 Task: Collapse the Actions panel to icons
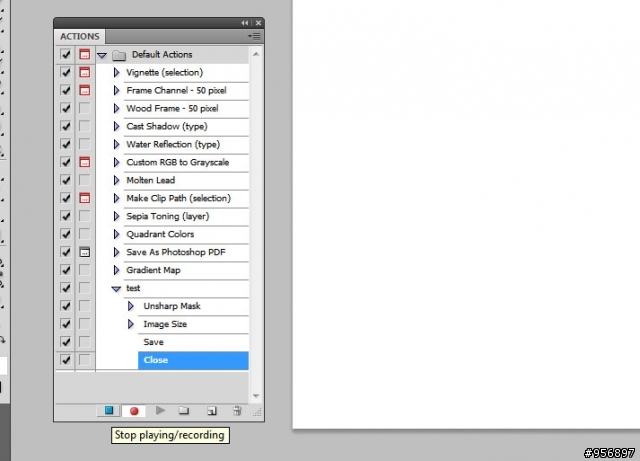coord(244,23)
